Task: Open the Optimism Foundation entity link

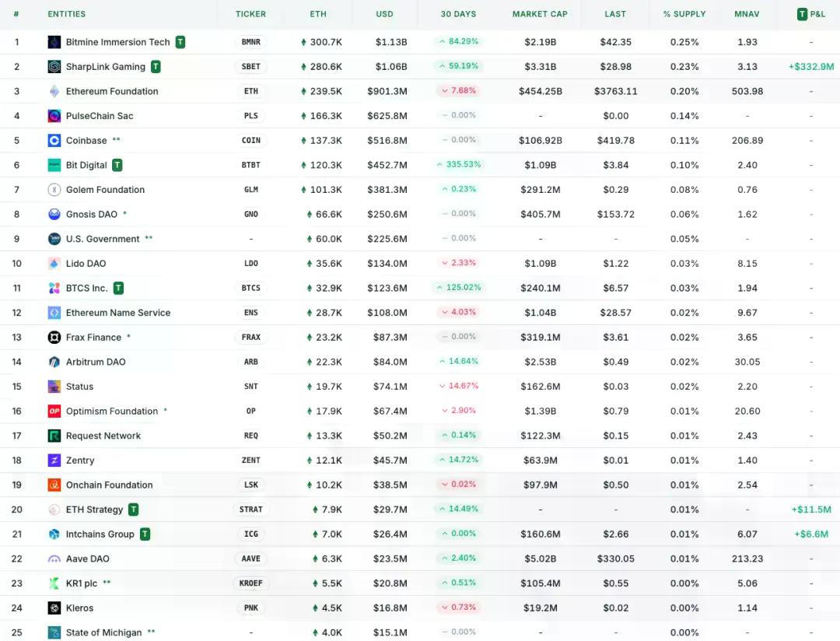Action: coord(112,411)
